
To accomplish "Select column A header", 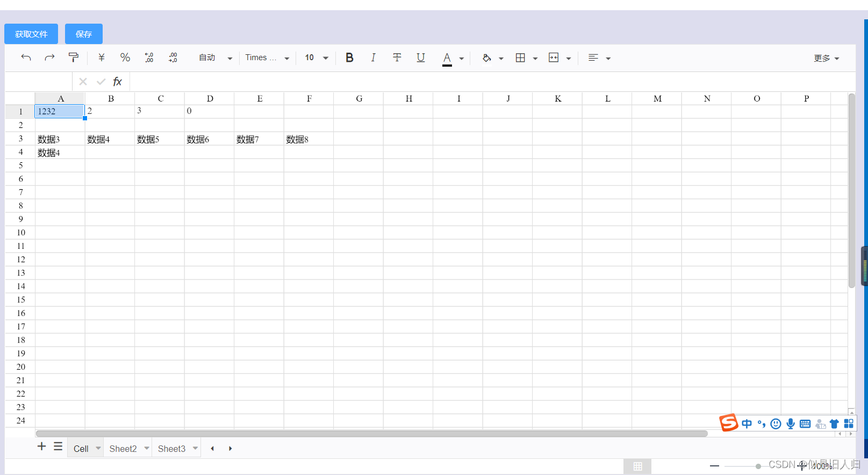I will click(x=60, y=98).
